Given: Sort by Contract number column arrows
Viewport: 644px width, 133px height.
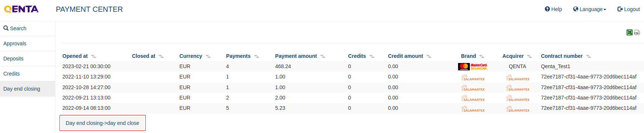Looking at the screenshot, I should tap(589, 56).
